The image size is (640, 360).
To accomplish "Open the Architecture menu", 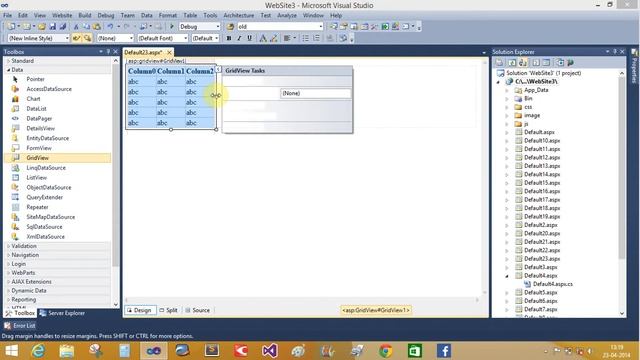I will tap(239, 15).
